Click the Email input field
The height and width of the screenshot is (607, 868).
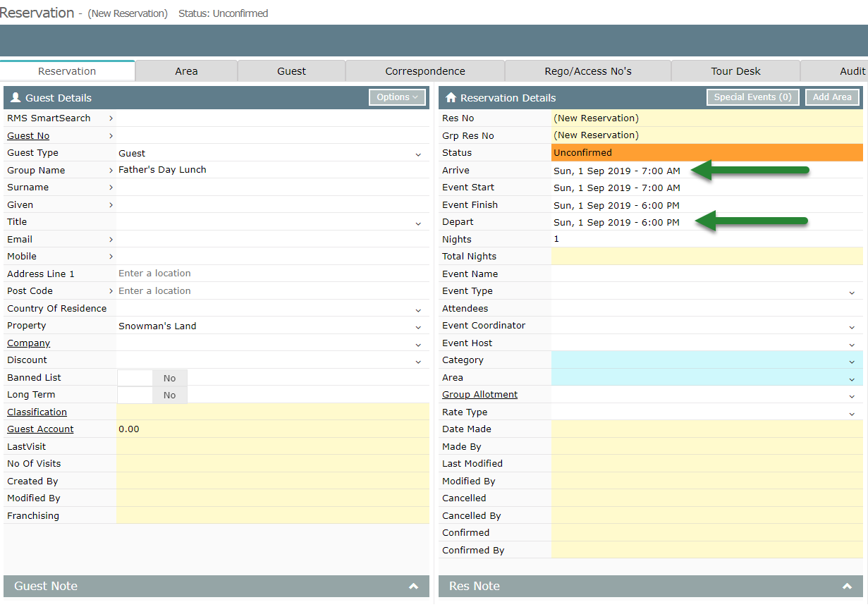click(272, 240)
